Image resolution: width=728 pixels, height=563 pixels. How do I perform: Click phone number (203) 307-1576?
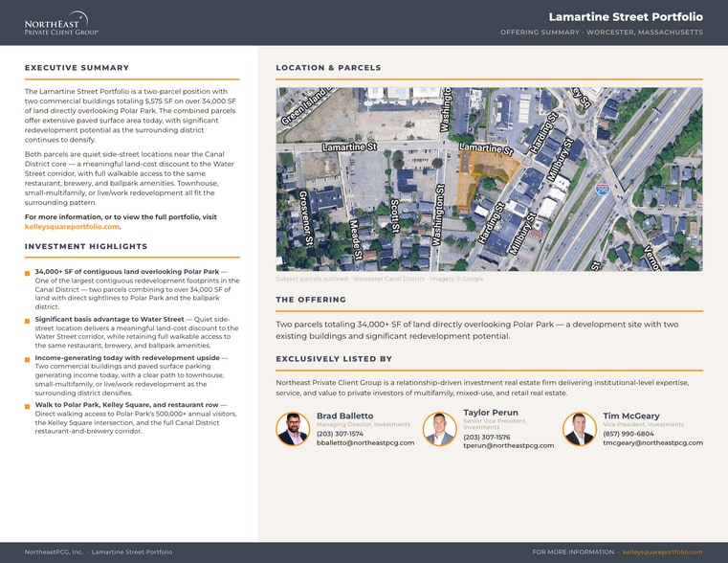click(x=487, y=438)
